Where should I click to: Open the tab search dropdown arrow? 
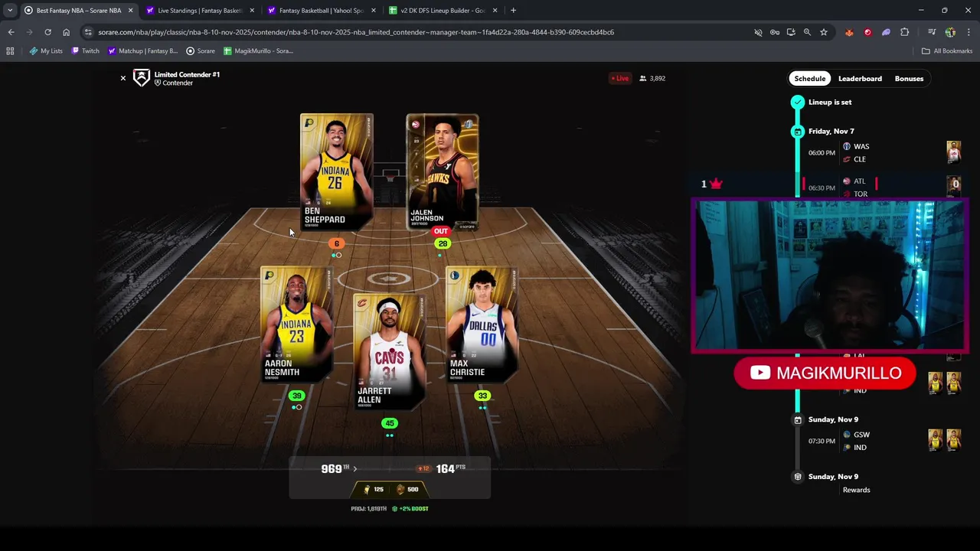pyautogui.click(x=9, y=11)
